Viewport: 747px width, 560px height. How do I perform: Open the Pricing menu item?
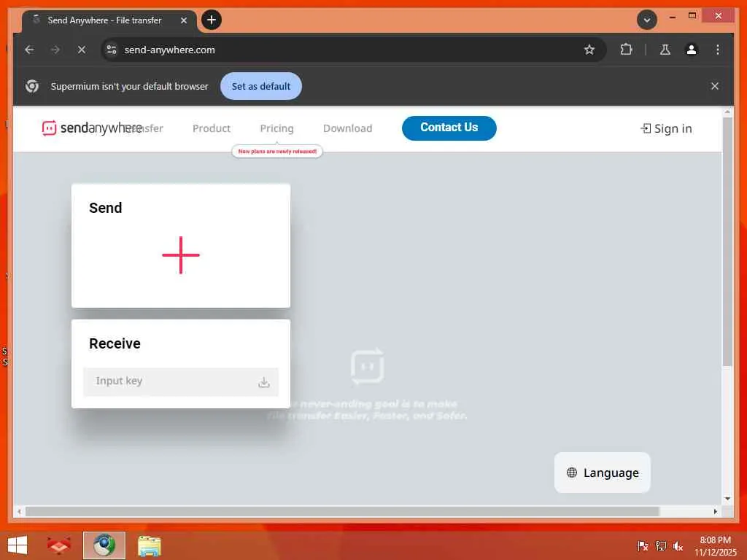coord(276,128)
